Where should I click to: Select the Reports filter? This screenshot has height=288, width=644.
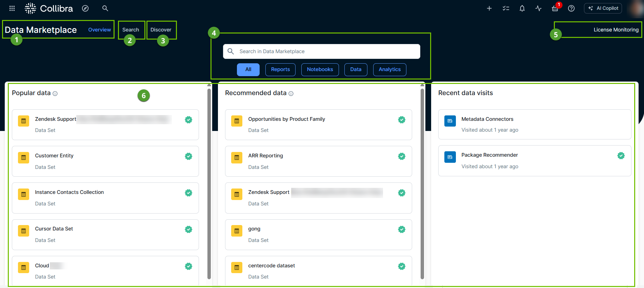pyautogui.click(x=280, y=69)
